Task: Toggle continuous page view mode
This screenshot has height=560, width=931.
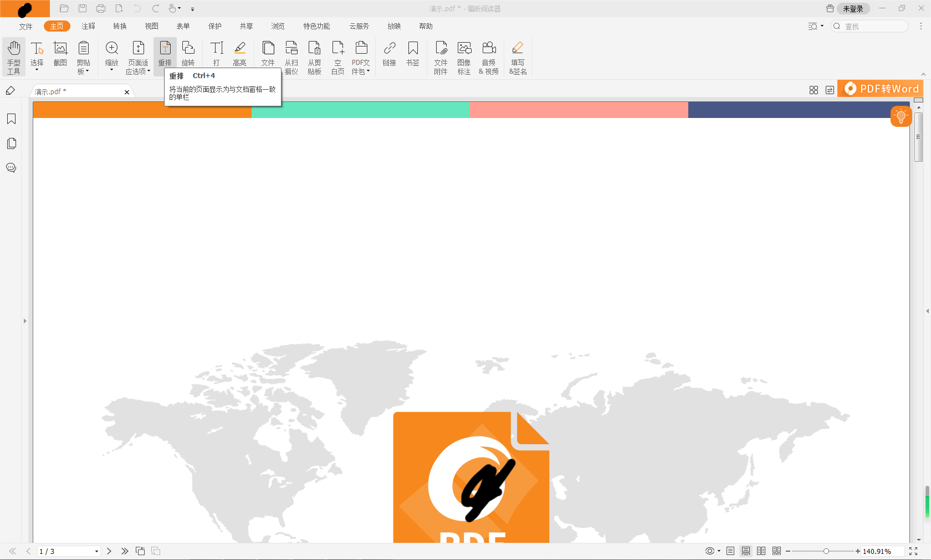Action: coord(746,551)
